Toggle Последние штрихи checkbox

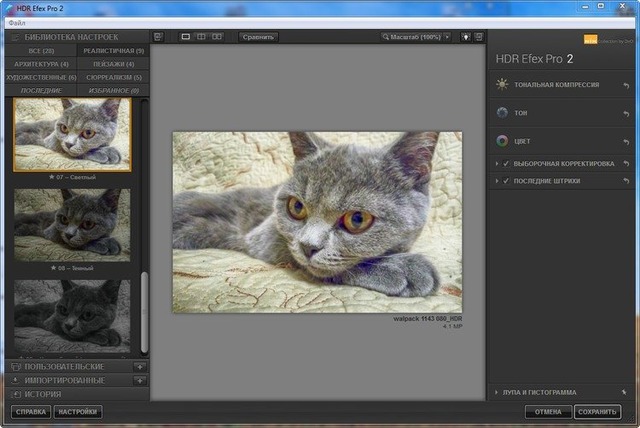tap(506, 181)
